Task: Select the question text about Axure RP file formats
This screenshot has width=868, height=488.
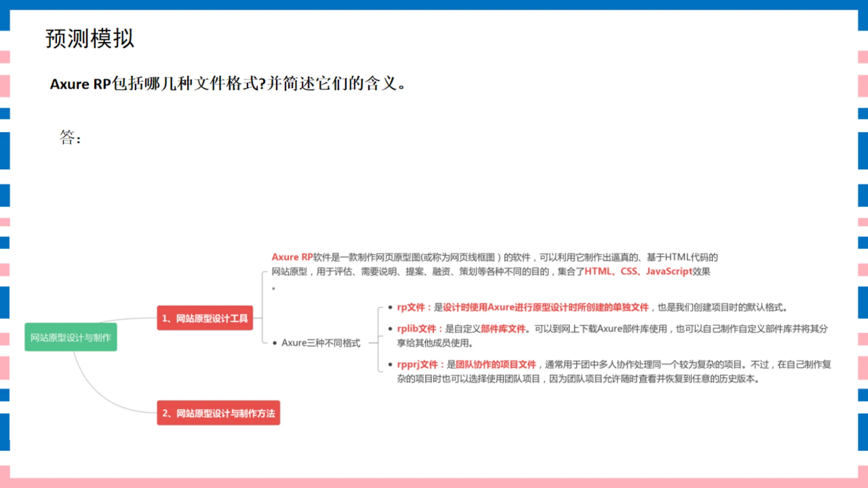Action: pyautogui.click(x=228, y=84)
